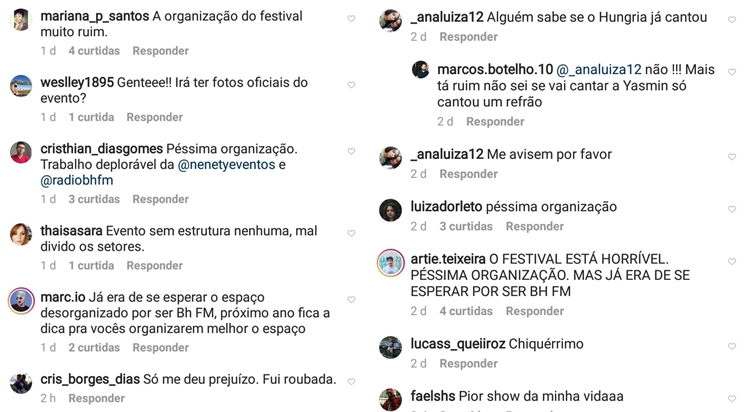
Task: Like artie.teixeira's all-caps comment heart
Action: (x=732, y=262)
